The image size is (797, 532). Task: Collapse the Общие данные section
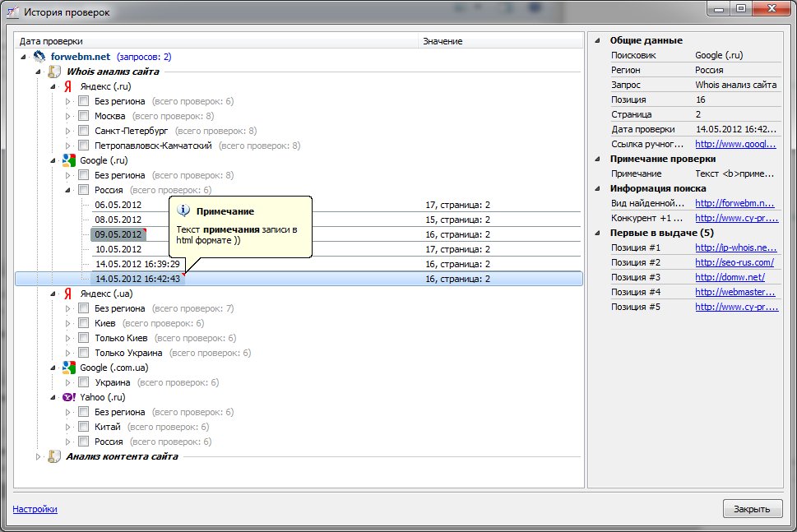597,40
